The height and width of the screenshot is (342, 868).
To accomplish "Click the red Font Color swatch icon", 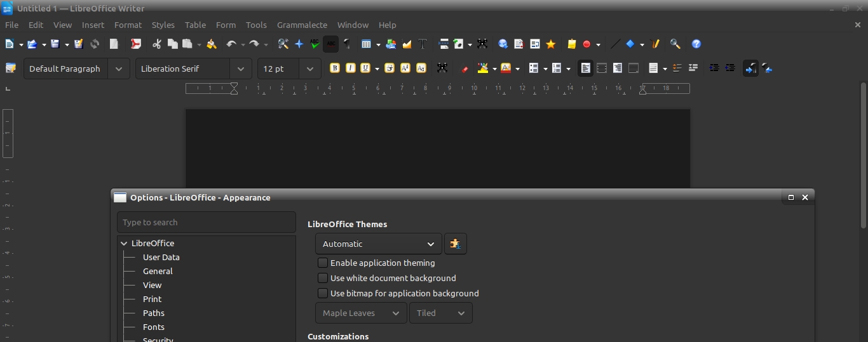I will point(506,69).
